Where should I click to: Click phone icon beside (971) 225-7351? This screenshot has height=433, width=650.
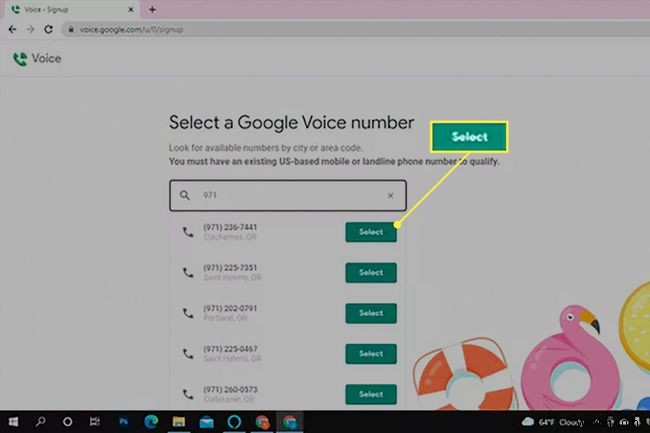click(x=188, y=273)
